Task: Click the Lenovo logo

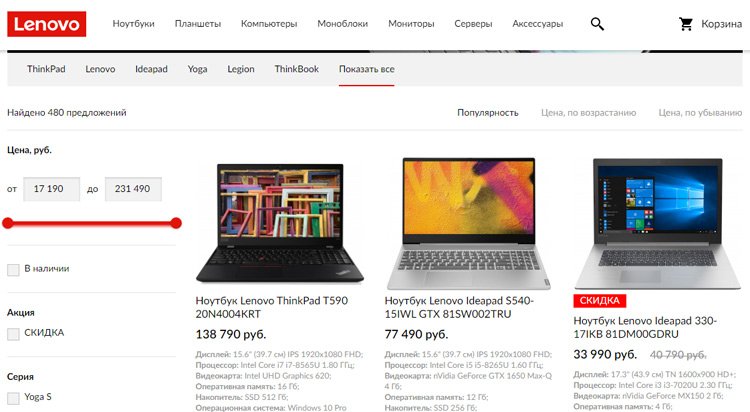Action: (46, 24)
